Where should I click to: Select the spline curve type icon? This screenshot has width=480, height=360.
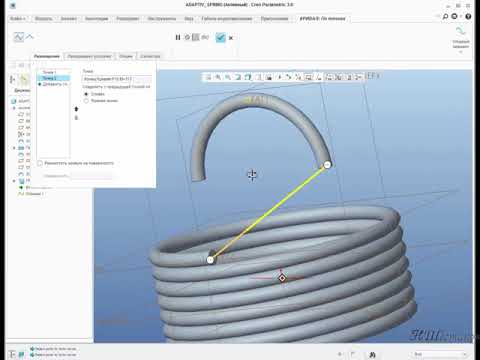[x=19, y=37]
